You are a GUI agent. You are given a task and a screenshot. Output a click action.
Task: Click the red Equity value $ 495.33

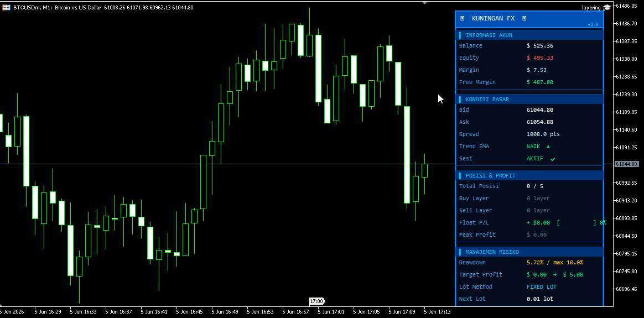click(x=540, y=58)
